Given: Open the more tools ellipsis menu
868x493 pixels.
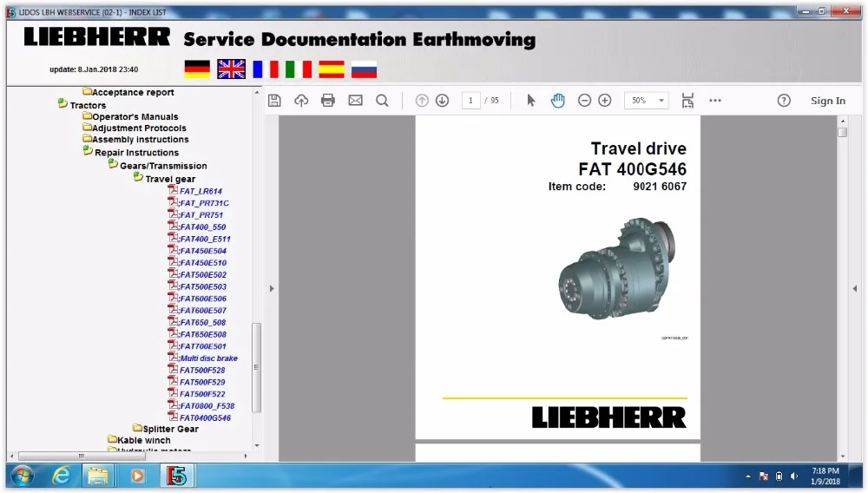Looking at the screenshot, I should (715, 101).
